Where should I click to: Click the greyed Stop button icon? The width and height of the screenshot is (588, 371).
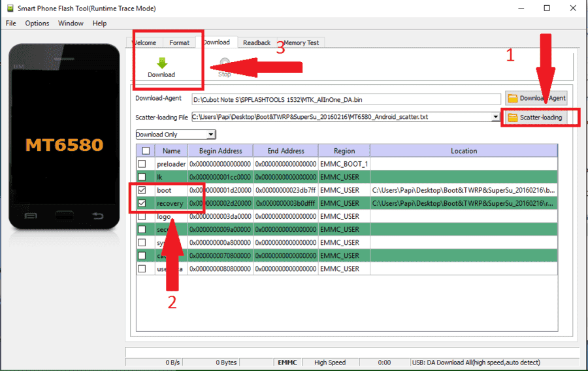click(x=225, y=62)
